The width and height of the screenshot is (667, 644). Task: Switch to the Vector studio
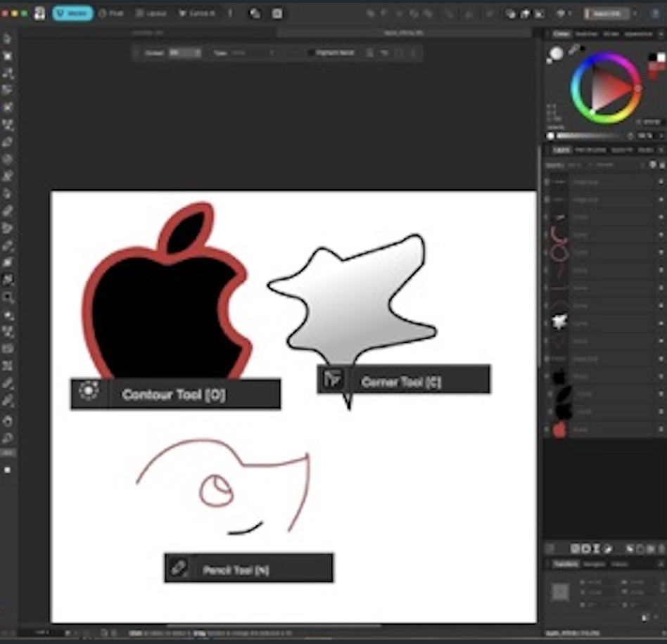coord(72,13)
